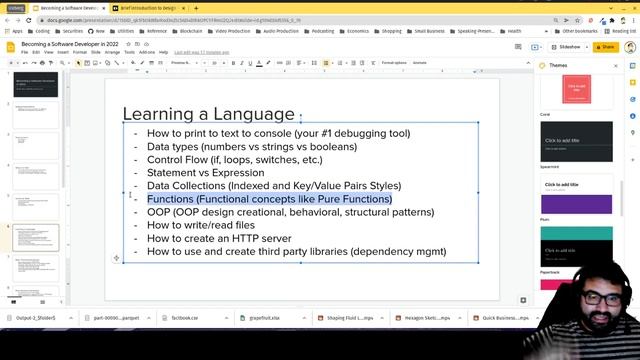Screen dimensions: 640x360
Task: Open the highlight color picker
Action: (x=268, y=63)
